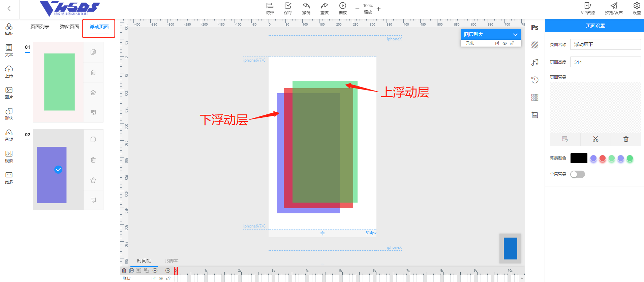Switch to the 时间轴 timeline tab
Screen dimensions: 644x282
pos(144,261)
